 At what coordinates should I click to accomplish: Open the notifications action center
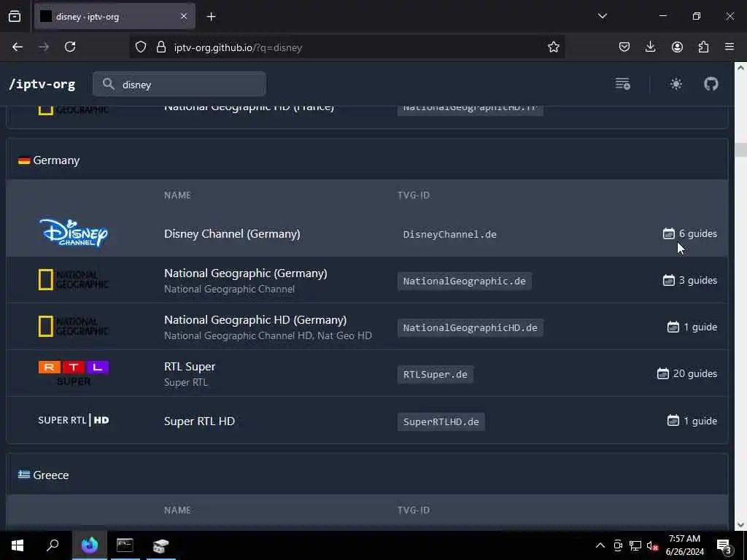pos(724,545)
